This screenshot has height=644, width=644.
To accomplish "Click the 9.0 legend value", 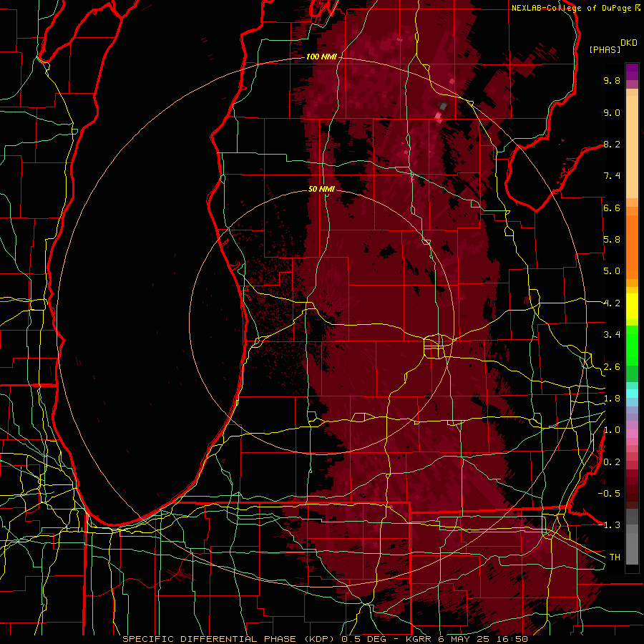I will pyautogui.click(x=612, y=112).
